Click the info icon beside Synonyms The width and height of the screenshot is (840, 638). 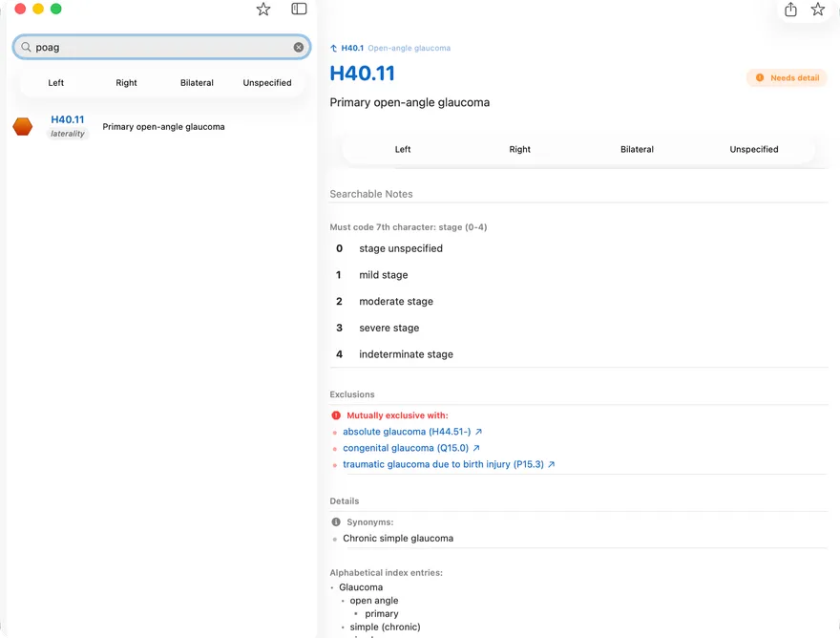(x=336, y=522)
